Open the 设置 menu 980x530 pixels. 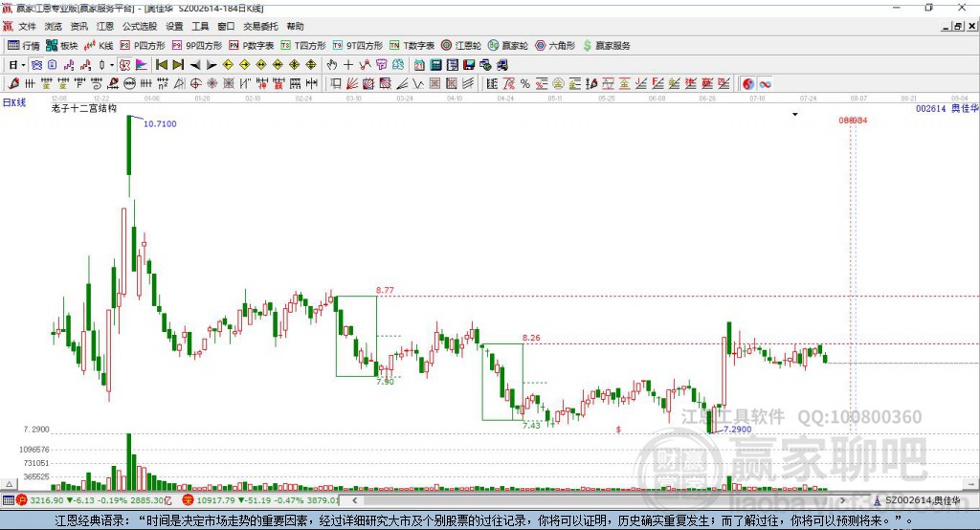point(174,26)
